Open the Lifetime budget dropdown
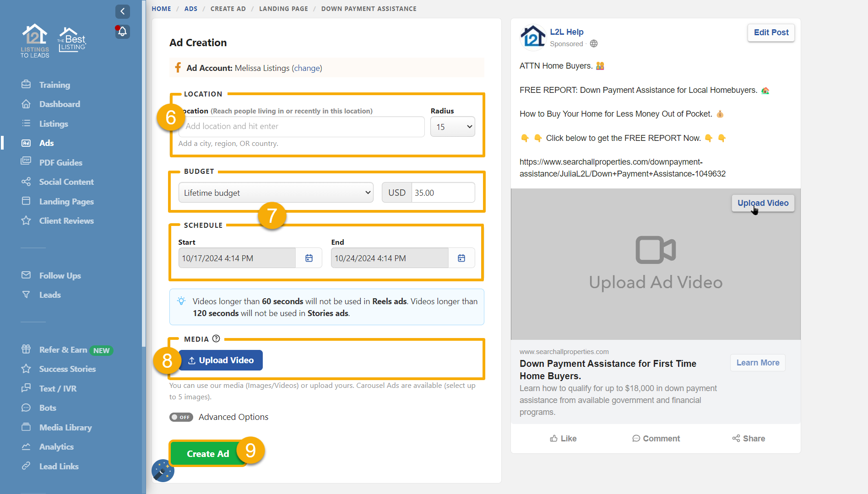This screenshot has width=868, height=494. (x=276, y=193)
